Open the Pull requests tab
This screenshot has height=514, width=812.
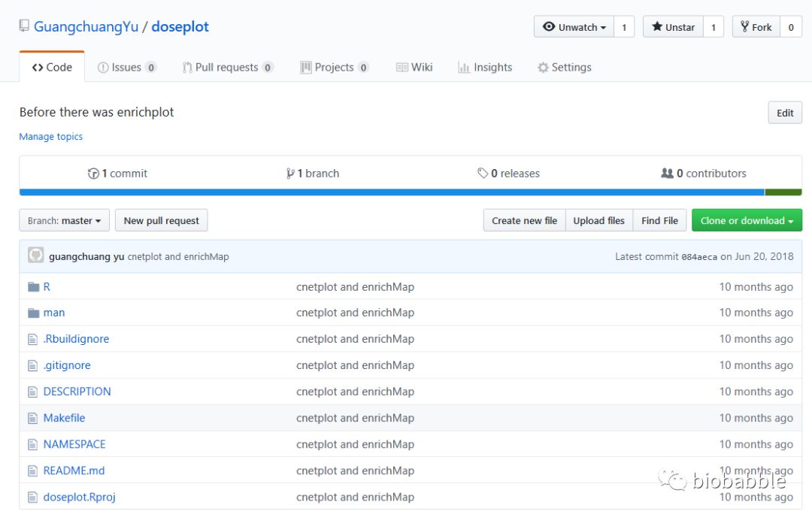coord(227,68)
